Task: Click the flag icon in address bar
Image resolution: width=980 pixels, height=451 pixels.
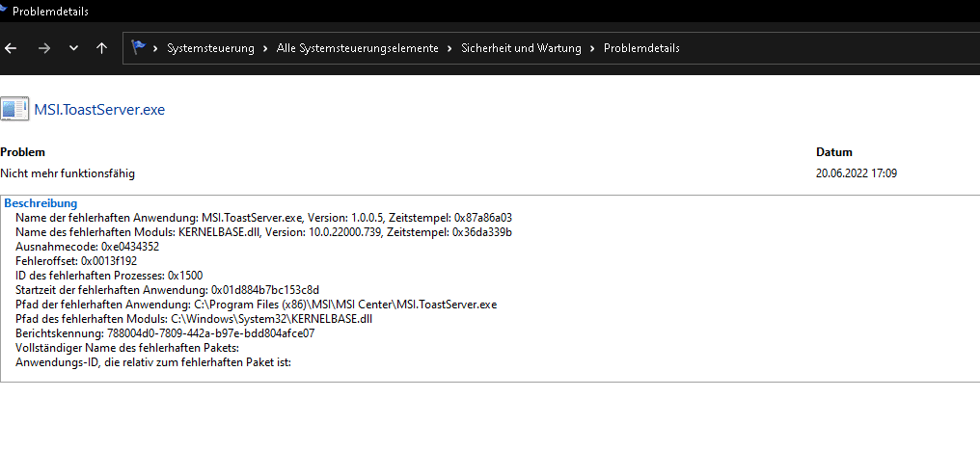Action: pos(138,47)
